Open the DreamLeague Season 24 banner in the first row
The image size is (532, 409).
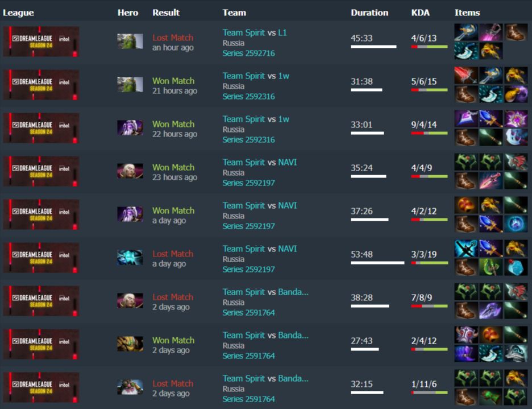[x=41, y=42]
